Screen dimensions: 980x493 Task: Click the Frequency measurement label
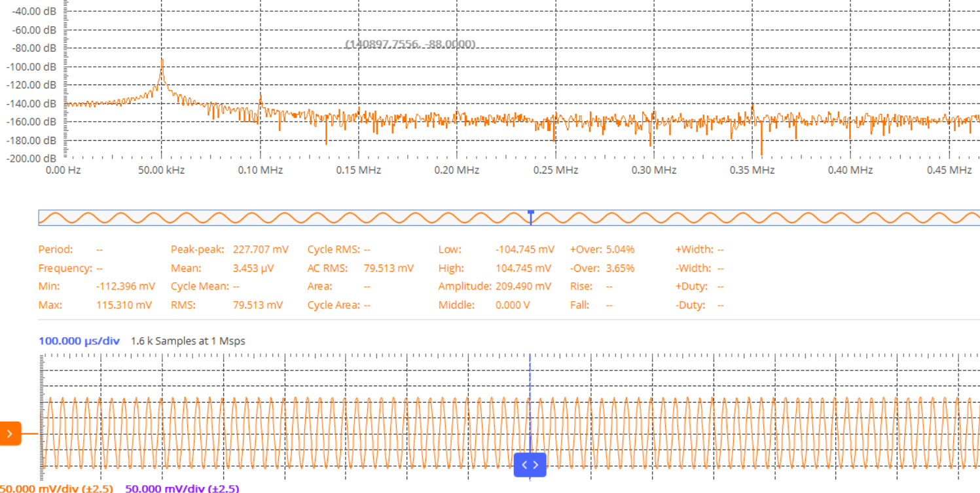(65, 268)
